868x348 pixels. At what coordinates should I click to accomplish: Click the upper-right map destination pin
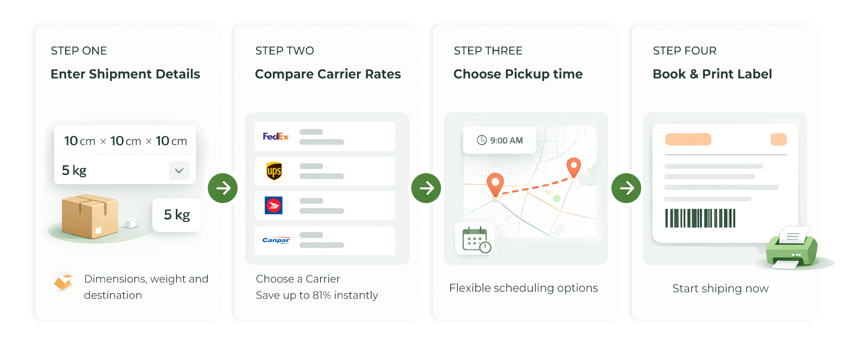tap(573, 167)
